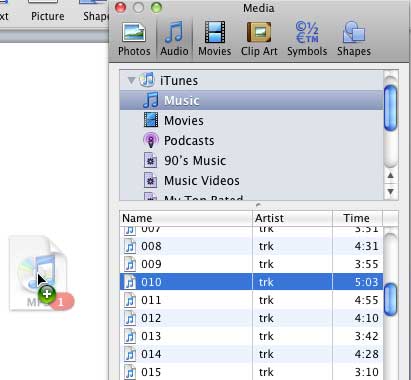Choose the Music Videos playlist
This screenshot has width=411, height=380.
coord(251,180)
